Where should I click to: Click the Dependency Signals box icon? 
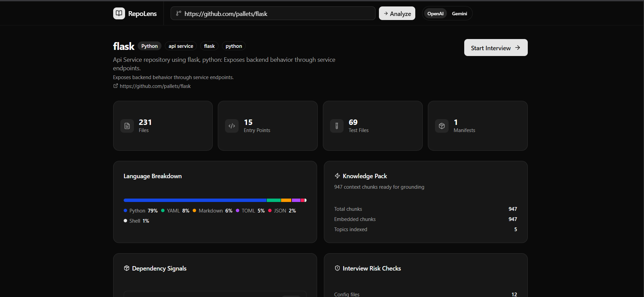point(127,268)
